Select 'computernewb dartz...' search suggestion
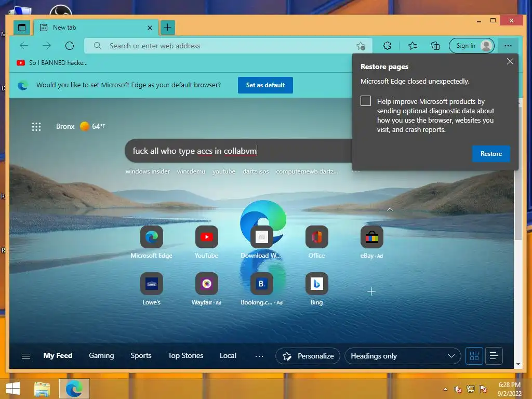Screen dimensions: 532x399 [x=307, y=171]
